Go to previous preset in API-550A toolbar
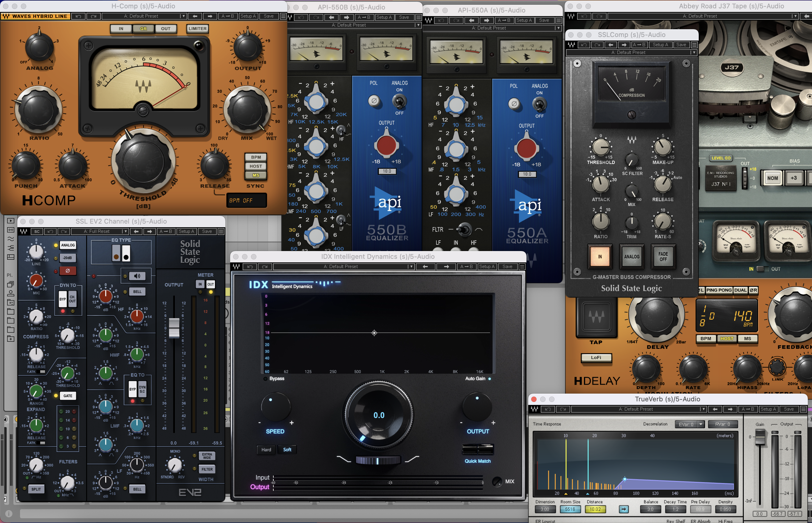The image size is (812, 523). 472,20
